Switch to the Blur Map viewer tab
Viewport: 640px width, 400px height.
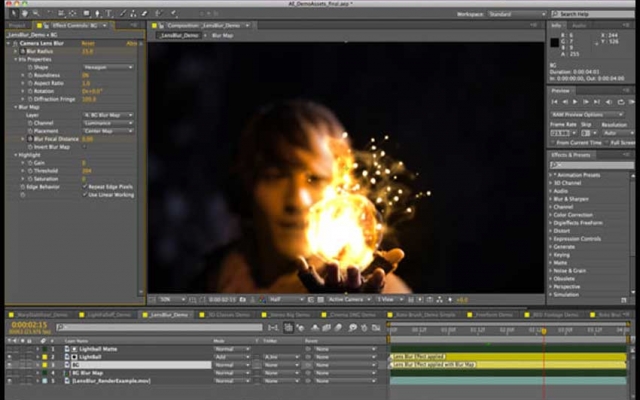(222, 36)
